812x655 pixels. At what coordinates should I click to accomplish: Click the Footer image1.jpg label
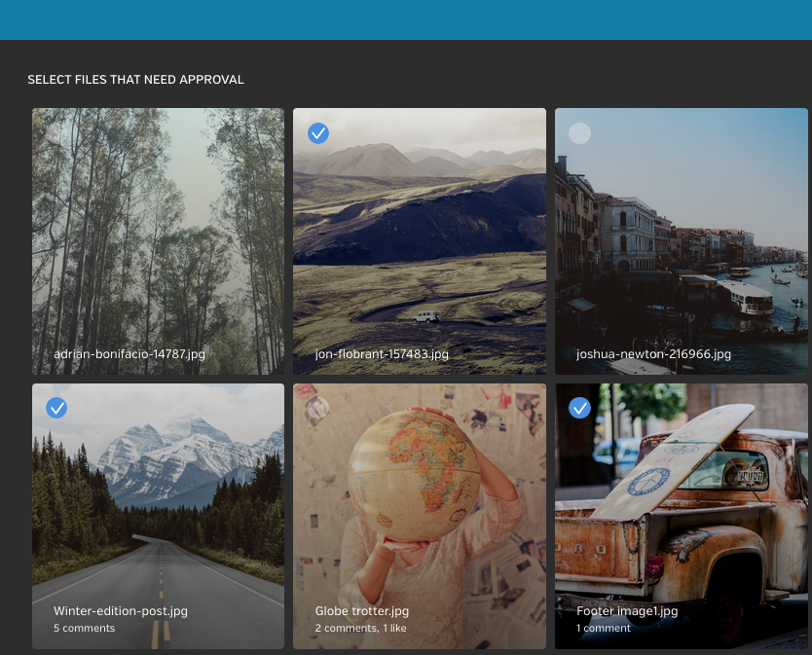click(x=627, y=611)
